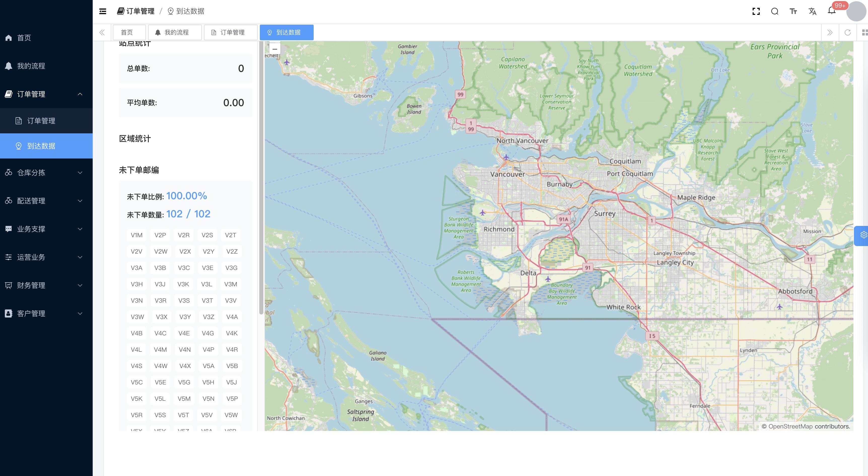Collapse the sidebar with hamburger icon
Viewport: 868px width, 476px height.
coord(103,11)
